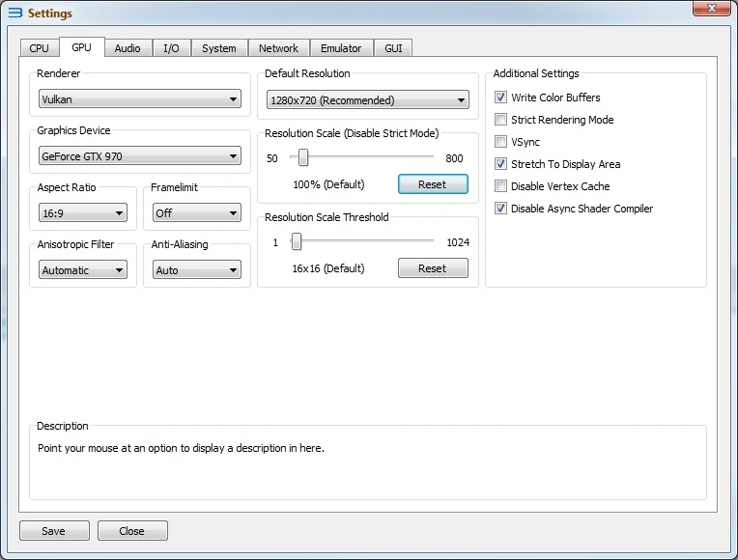Expand the Anisotropic Filter dropdown
738x560 pixels.
(x=83, y=269)
